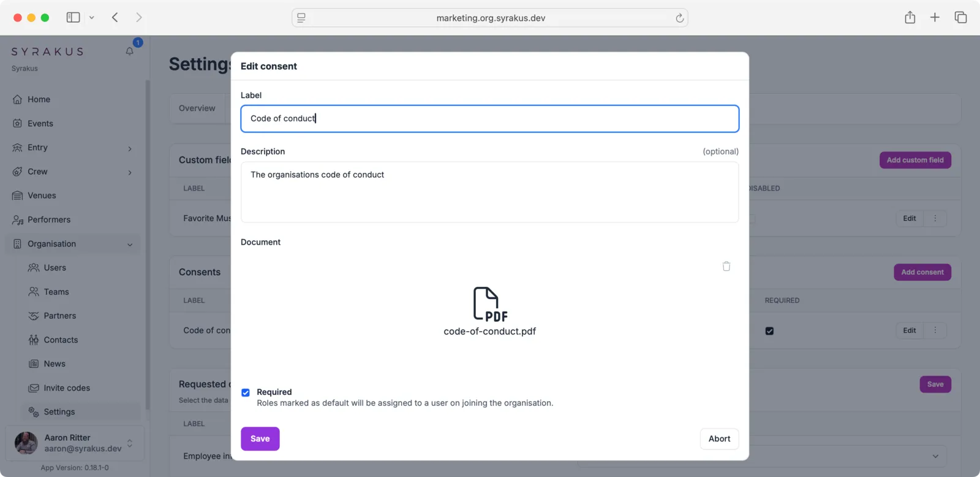
Task: Save the edited consent
Action: click(260, 439)
